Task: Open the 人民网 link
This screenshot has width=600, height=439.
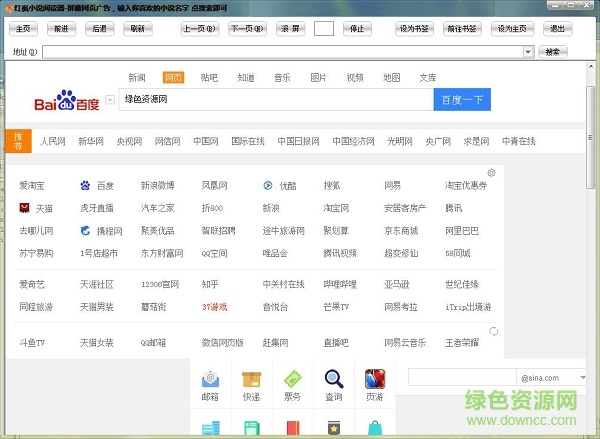Action: (x=52, y=142)
